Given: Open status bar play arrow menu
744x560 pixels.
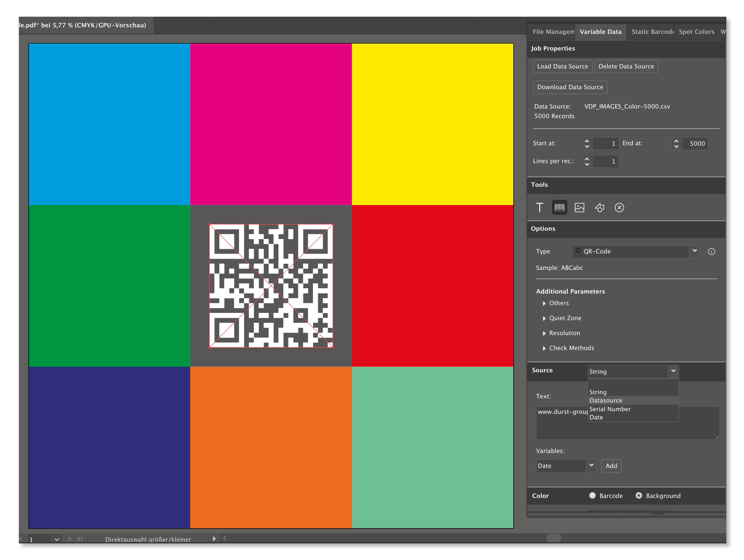Looking at the screenshot, I should click(x=214, y=538).
